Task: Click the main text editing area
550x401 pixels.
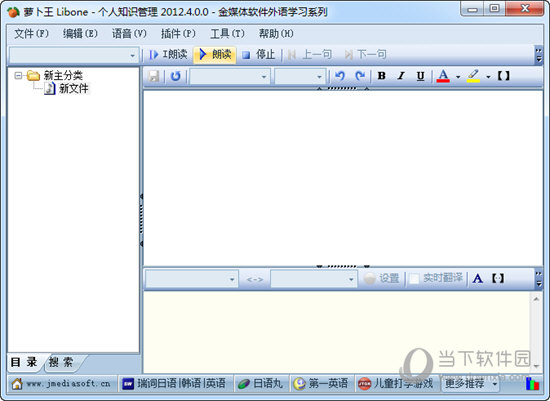Action: pyautogui.click(x=343, y=178)
